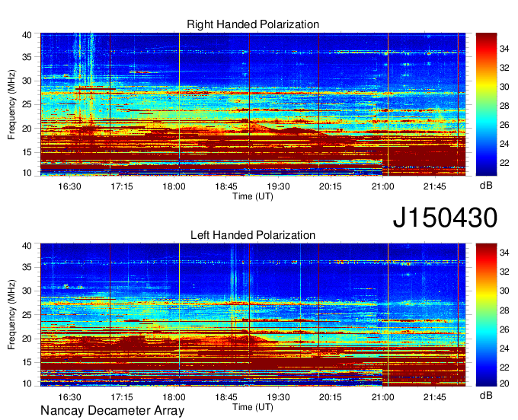The width and height of the screenshot is (518, 420).
Task: Click 30 MHz tick on bottom plot axis
Action: pyautogui.click(x=27, y=291)
